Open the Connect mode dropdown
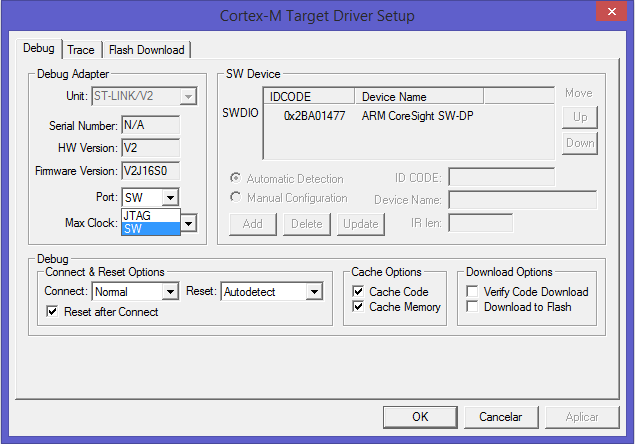The width and height of the screenshot is (635, 444). click(169, 292)
